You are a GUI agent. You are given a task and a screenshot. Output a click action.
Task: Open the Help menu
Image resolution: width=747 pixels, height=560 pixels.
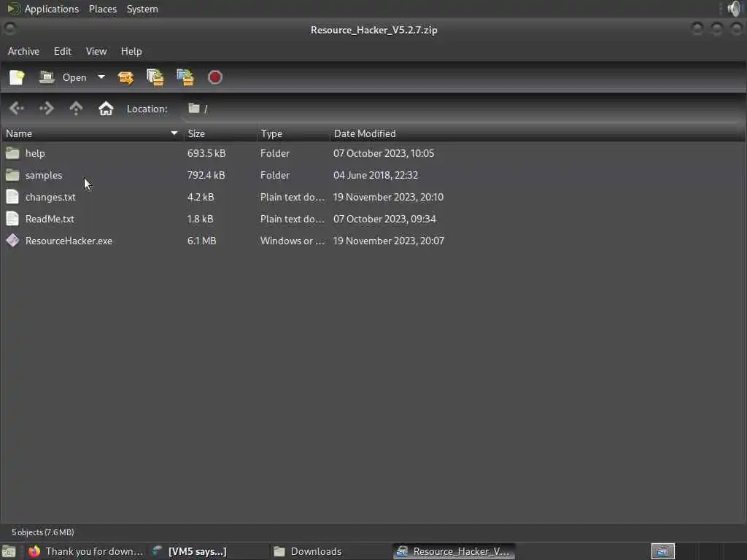click(131, 51)
